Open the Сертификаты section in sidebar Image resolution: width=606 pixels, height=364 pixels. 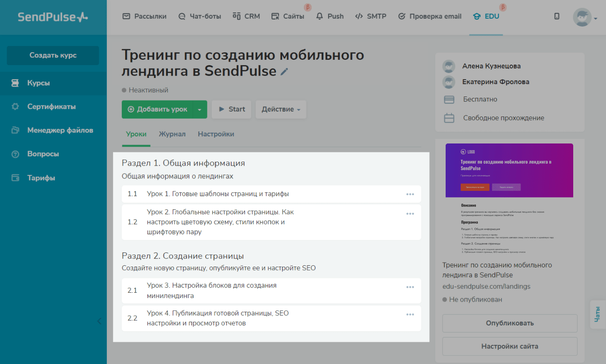[51, 107]
